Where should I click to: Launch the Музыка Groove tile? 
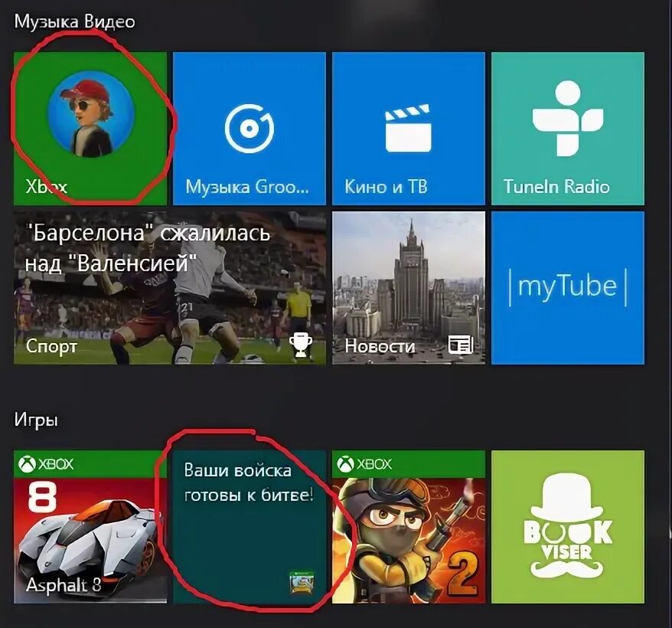coord(250,128)
